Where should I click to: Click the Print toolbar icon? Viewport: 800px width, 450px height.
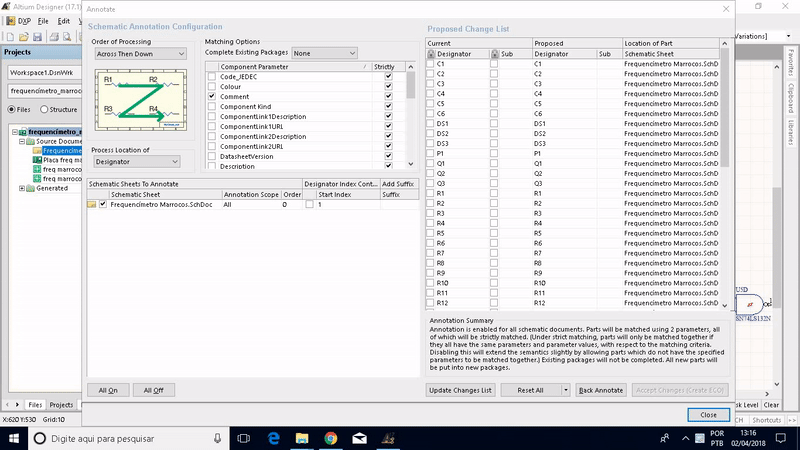pyautogui.click(x=54, y=37)
